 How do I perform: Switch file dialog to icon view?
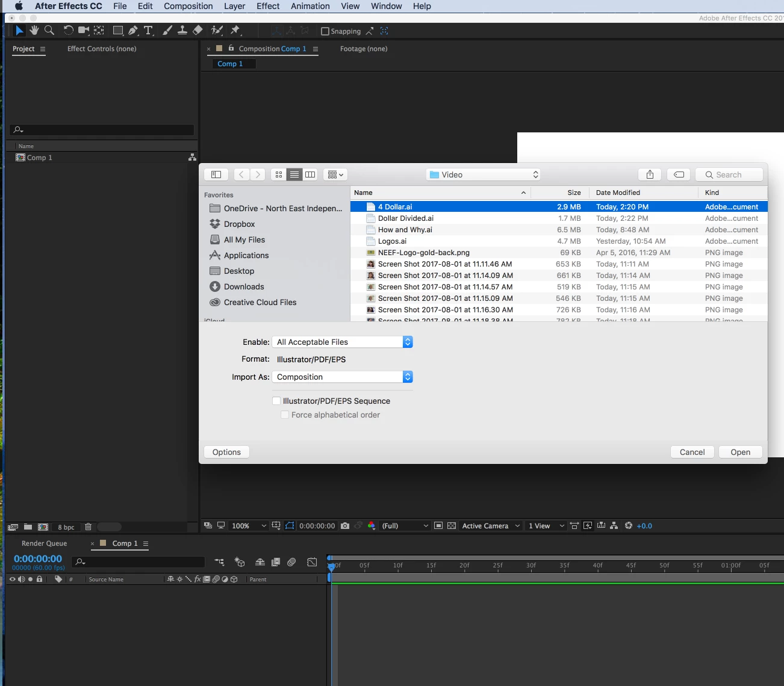click(279, 175)
